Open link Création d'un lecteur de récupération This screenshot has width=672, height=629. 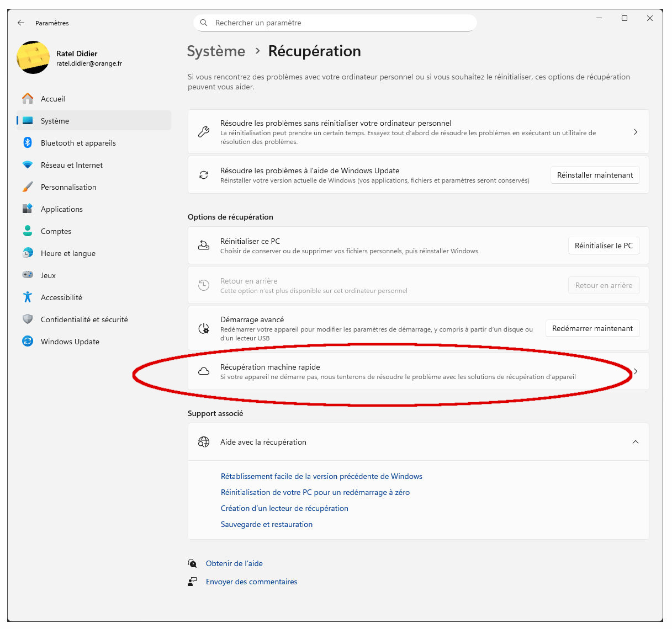[284, 508]
